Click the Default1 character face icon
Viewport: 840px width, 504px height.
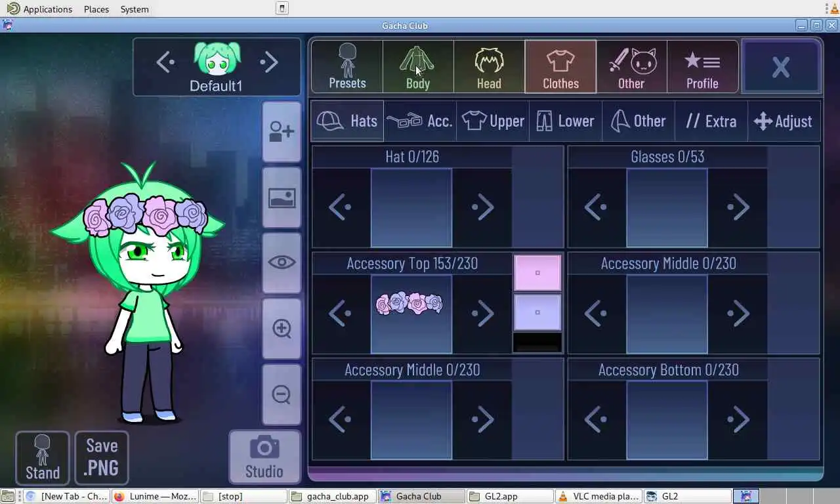coord(217,59)
